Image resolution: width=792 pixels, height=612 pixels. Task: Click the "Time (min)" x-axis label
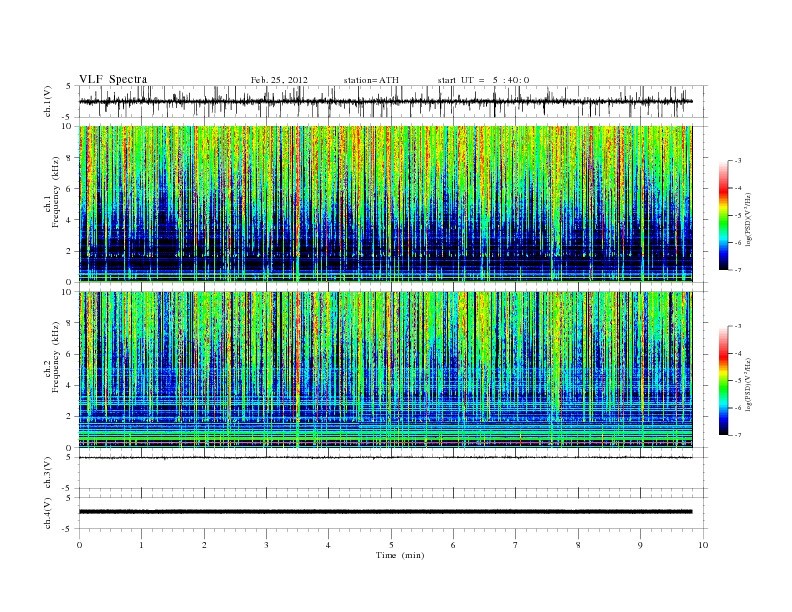point(400,555)
